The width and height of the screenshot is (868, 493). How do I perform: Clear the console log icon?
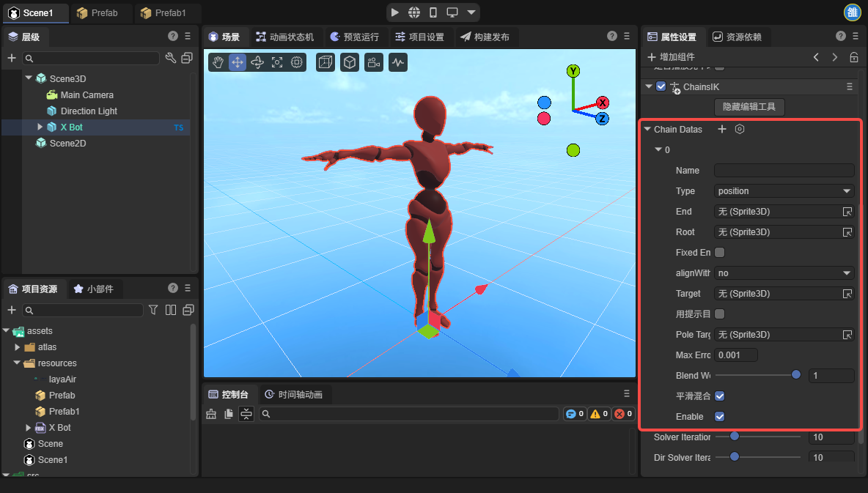pos(211,414)
